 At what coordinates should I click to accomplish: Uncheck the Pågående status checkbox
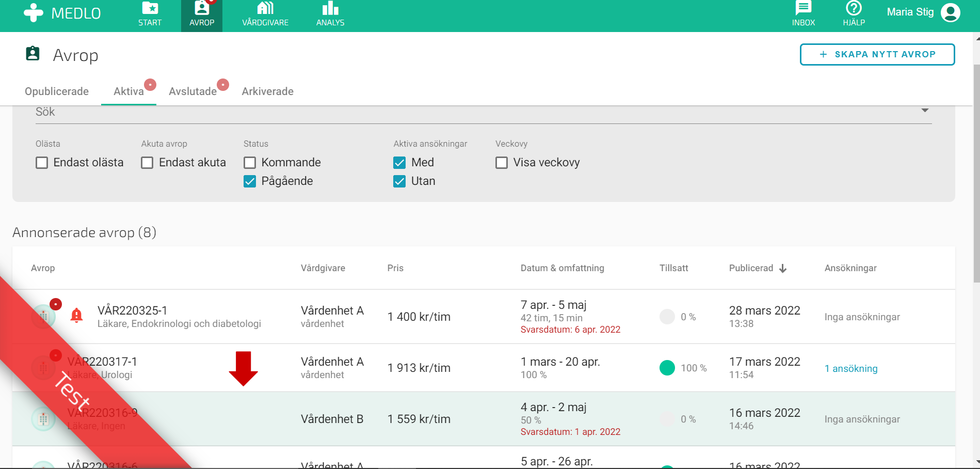coord(250,181)
